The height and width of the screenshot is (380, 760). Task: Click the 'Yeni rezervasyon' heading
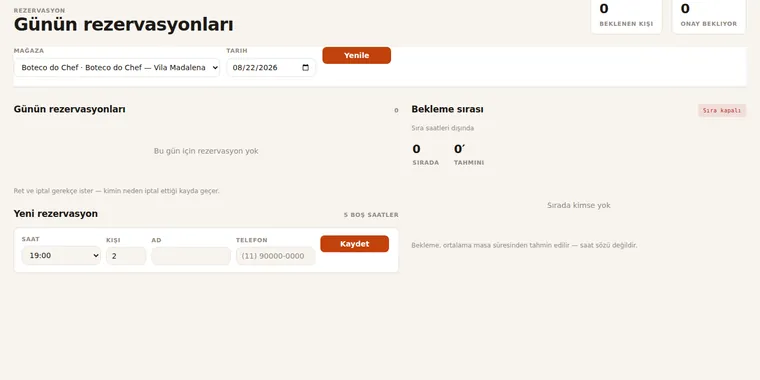(x=56, y=214)
